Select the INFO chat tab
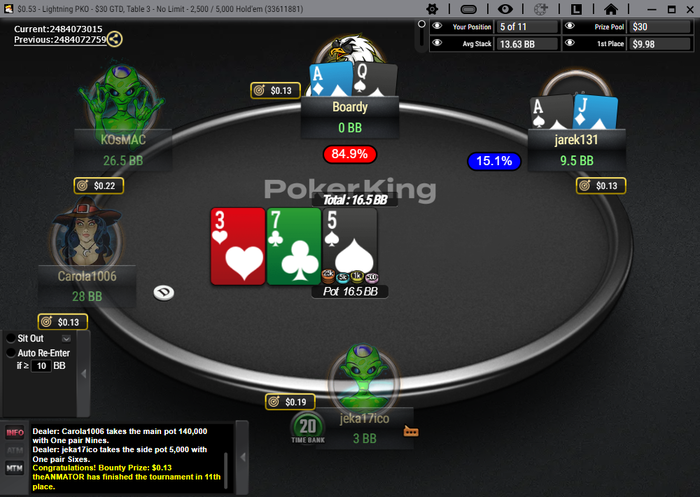The image size is (700, 497). (x=15, y=432)
